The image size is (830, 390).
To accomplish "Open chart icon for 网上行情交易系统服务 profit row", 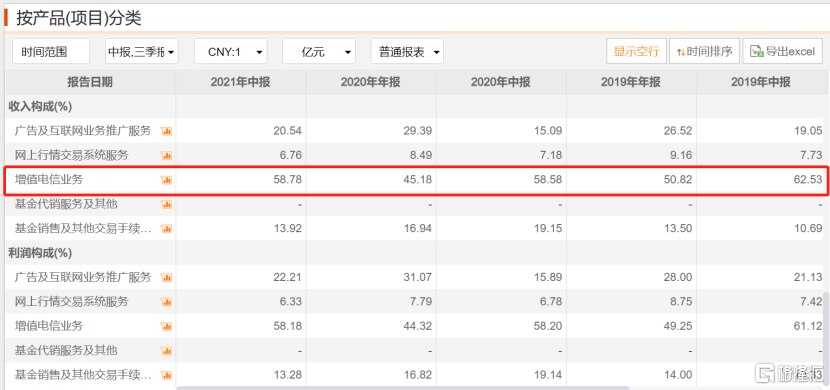I will [x=166, y=302].
